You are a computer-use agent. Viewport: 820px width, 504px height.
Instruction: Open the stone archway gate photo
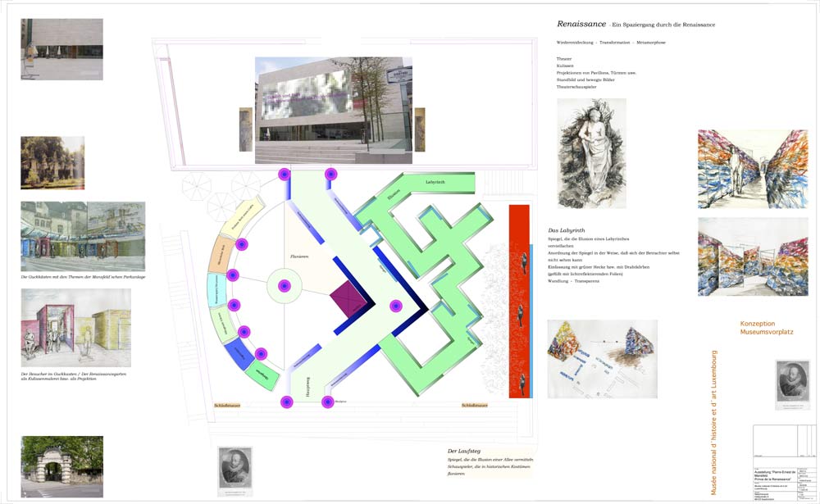[52, 465]
